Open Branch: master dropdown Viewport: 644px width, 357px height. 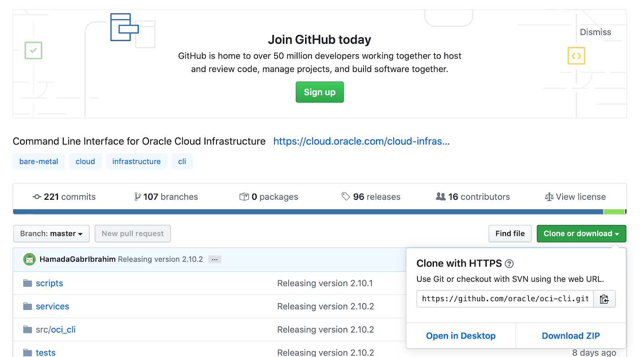pos(52,234)
